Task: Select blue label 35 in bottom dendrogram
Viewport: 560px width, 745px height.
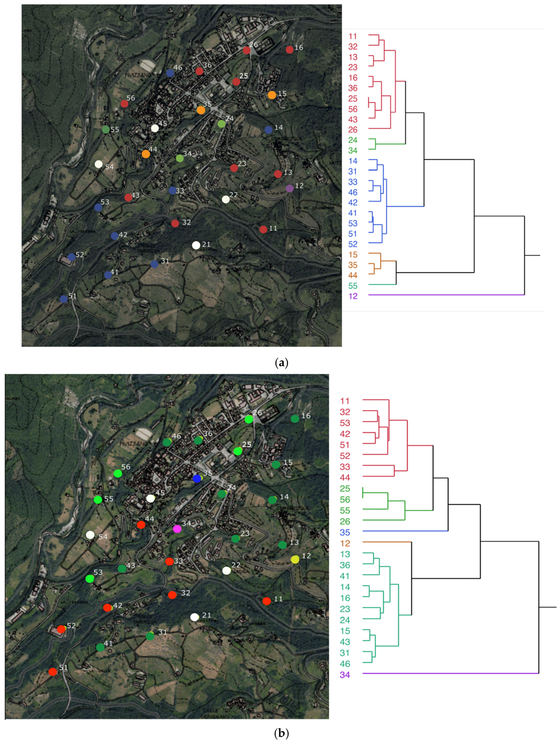Action: pyautogui.click(x=345, y=533)
